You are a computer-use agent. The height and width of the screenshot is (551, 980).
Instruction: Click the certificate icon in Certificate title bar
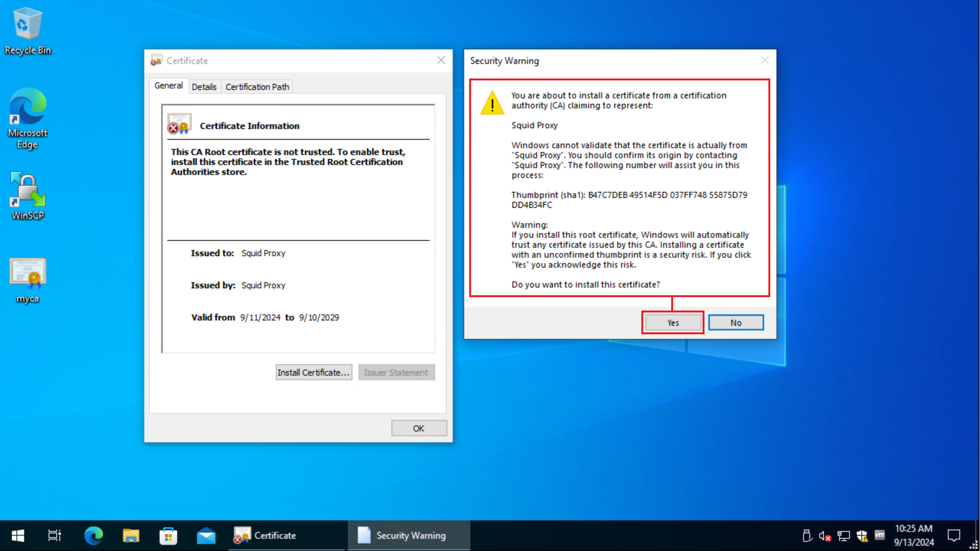(x=156, y=60)
